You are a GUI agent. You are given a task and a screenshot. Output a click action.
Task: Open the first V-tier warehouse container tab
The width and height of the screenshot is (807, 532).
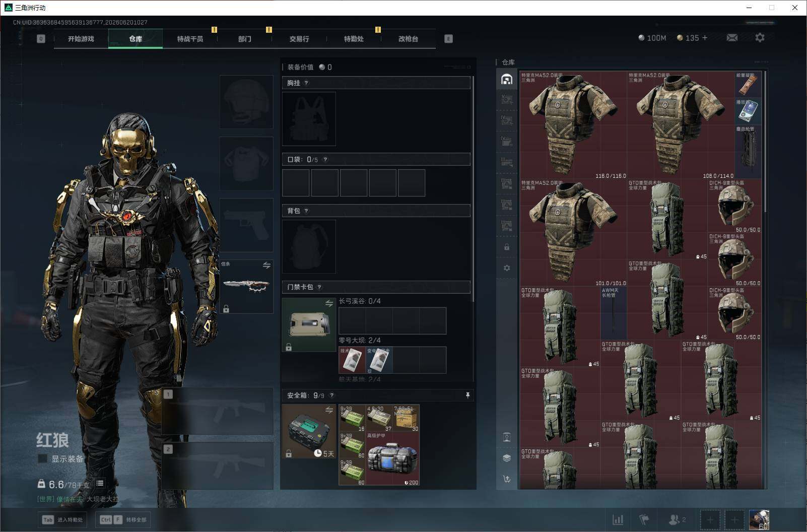[507, 100]
